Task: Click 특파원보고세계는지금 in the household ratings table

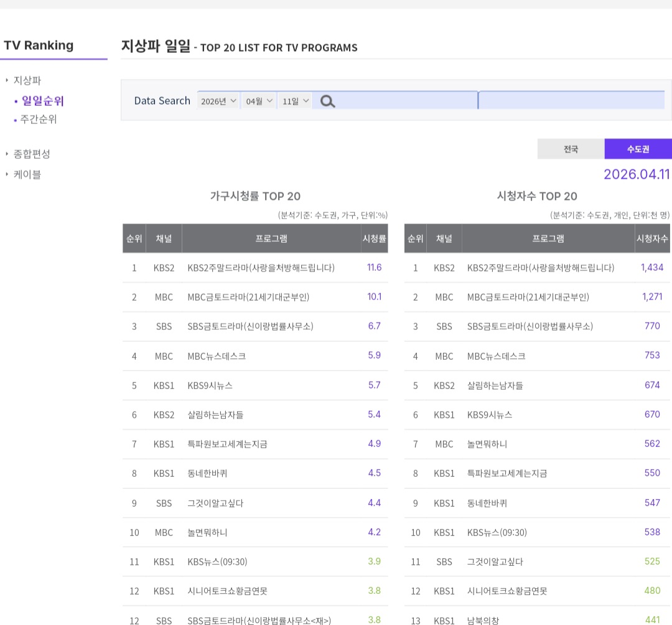Action: click(227, 444)
